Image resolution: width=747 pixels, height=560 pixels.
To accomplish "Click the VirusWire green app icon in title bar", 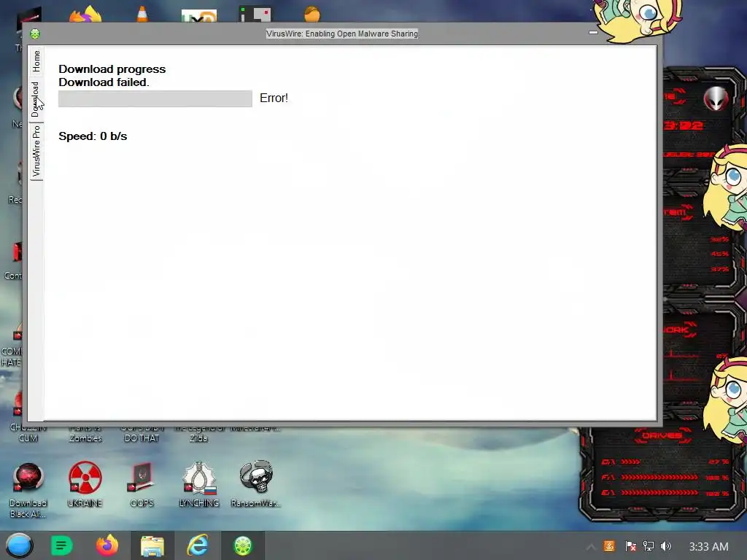I will [35, 34].
